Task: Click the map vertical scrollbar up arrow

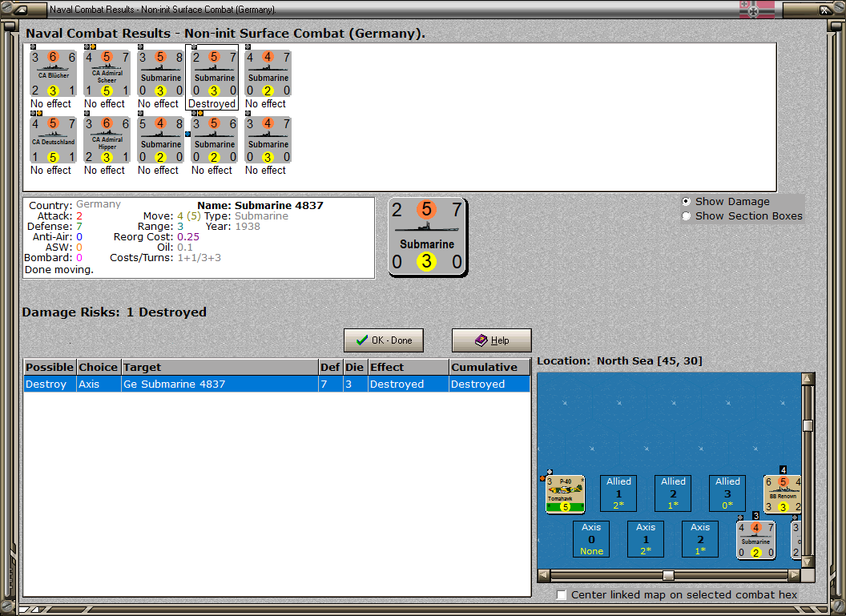Action: pyautogui.click(x=808, y=379)
